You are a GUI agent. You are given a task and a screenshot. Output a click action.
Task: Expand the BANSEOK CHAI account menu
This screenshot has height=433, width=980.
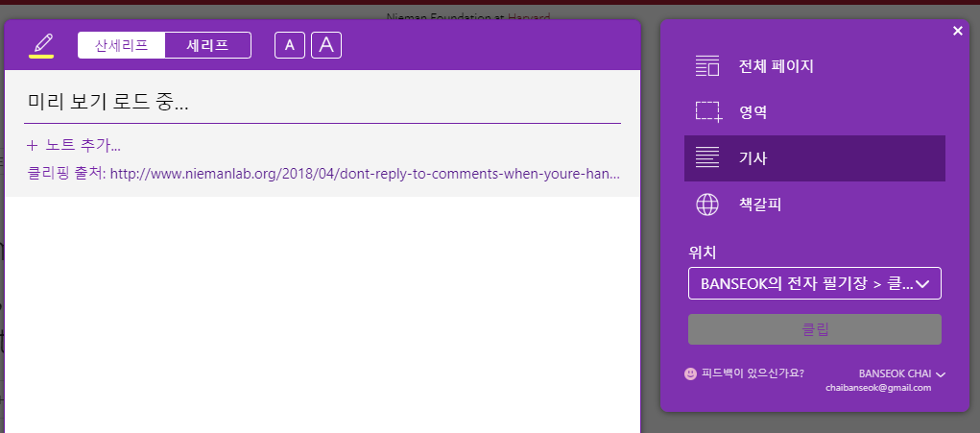tap(902, 373)
